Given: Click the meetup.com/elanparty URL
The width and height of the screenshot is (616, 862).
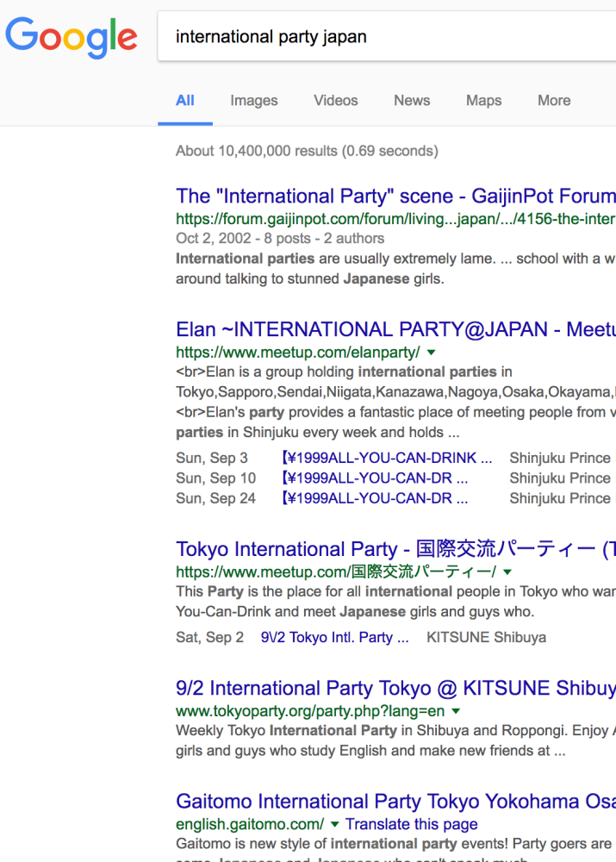Looking at the screenshot, I should 298,352.
